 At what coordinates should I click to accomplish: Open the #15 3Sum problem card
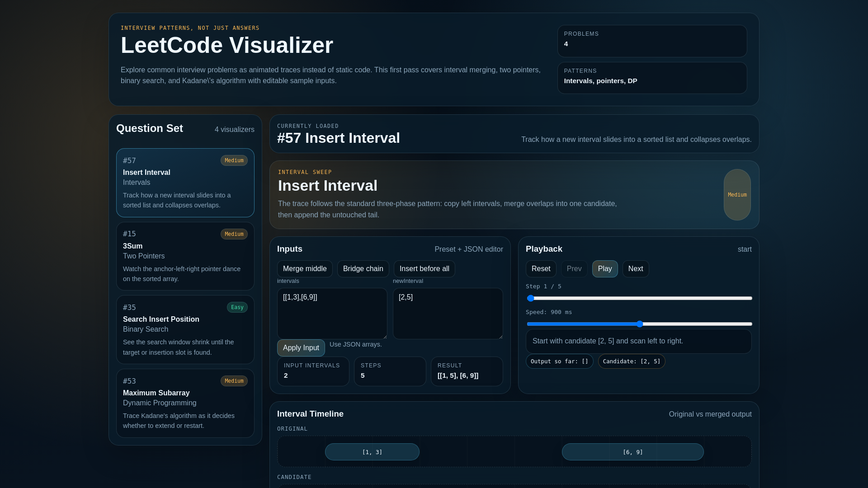[x=185, y=256]
